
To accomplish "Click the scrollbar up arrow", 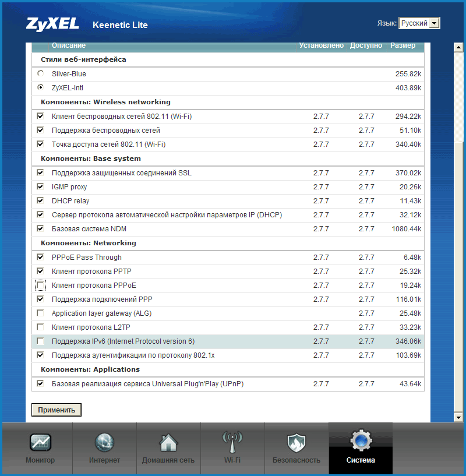I will coord(458,47).
